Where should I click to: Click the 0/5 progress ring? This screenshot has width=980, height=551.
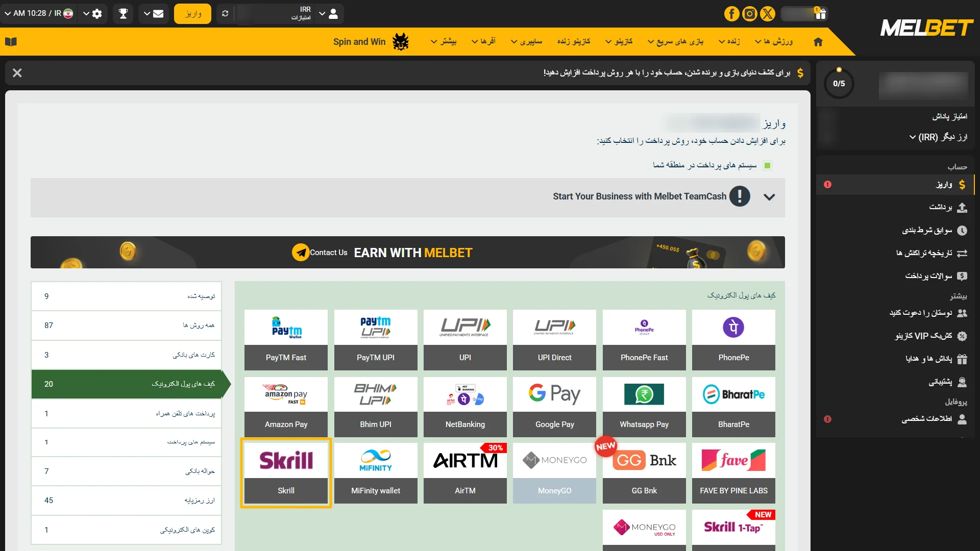839,84
